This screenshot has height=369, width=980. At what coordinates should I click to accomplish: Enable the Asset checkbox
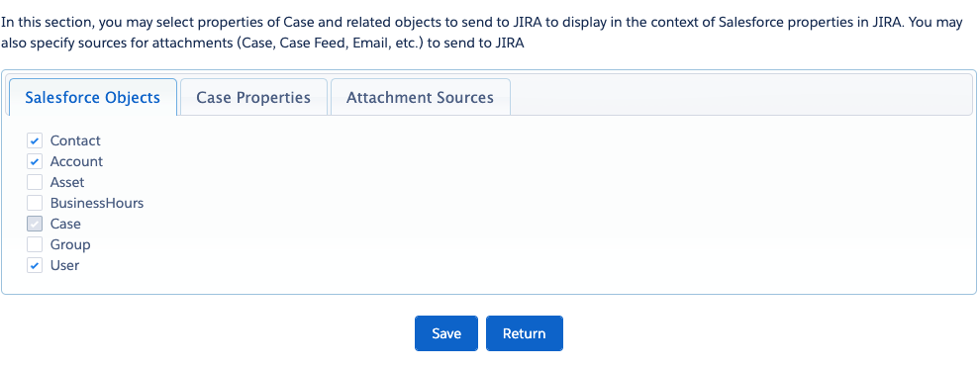pyautogui.click(x=35, y=182)
